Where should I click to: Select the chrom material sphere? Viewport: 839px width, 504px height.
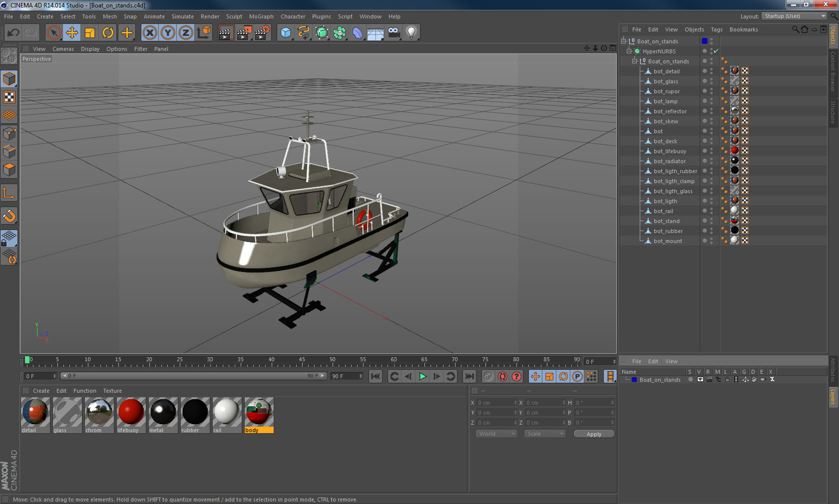[x=99, y=412]
